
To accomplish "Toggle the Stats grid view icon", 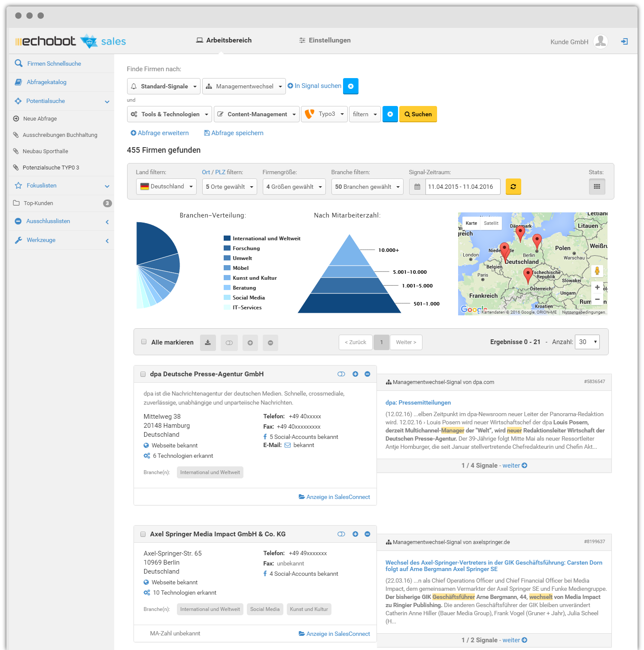I will tap(597, 187).
